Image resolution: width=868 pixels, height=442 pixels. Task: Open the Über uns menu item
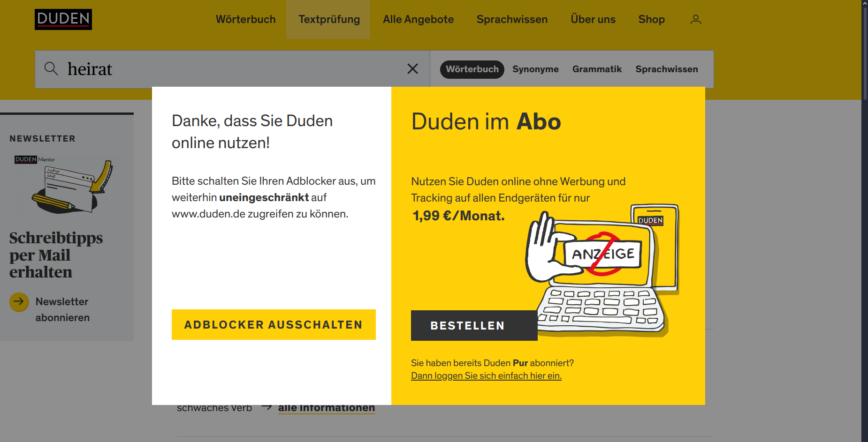(593, 19)
